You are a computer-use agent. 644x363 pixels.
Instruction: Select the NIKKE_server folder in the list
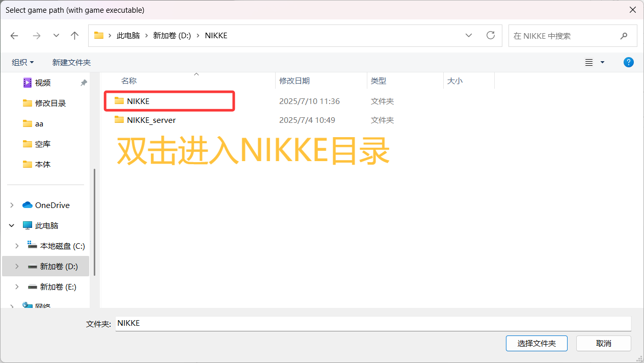pos(151,120)
